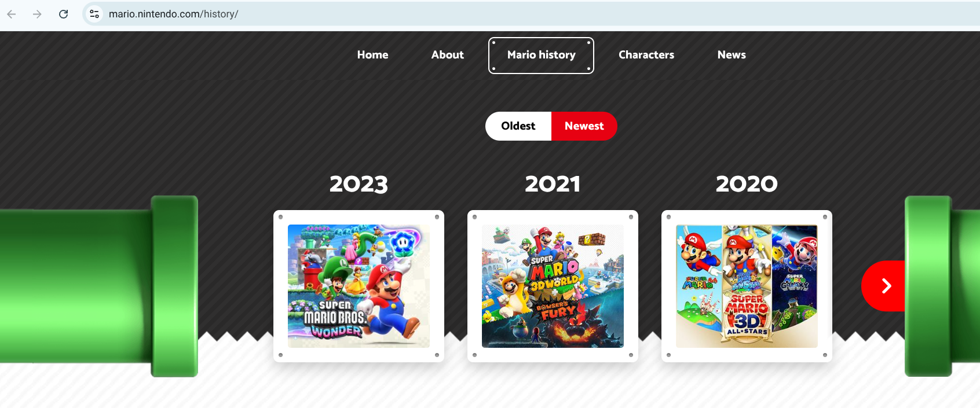Go to the News page
Viewport: 980px width, 408px height.
tap(732, 55)
